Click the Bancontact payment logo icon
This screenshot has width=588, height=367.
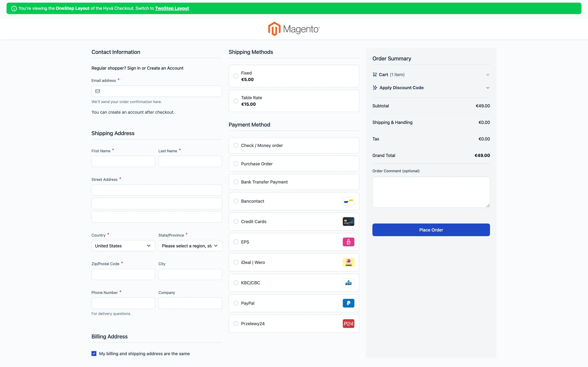click(348, 201)
